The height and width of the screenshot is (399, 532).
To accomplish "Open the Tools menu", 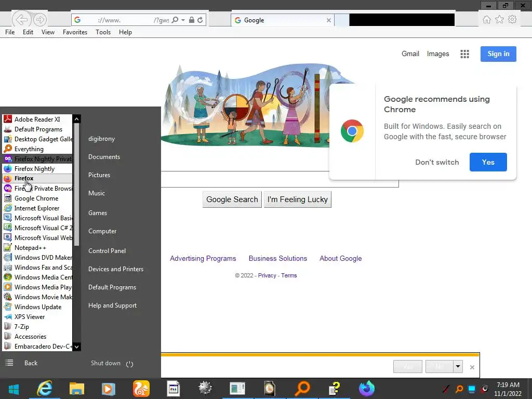I will [103, 32].
